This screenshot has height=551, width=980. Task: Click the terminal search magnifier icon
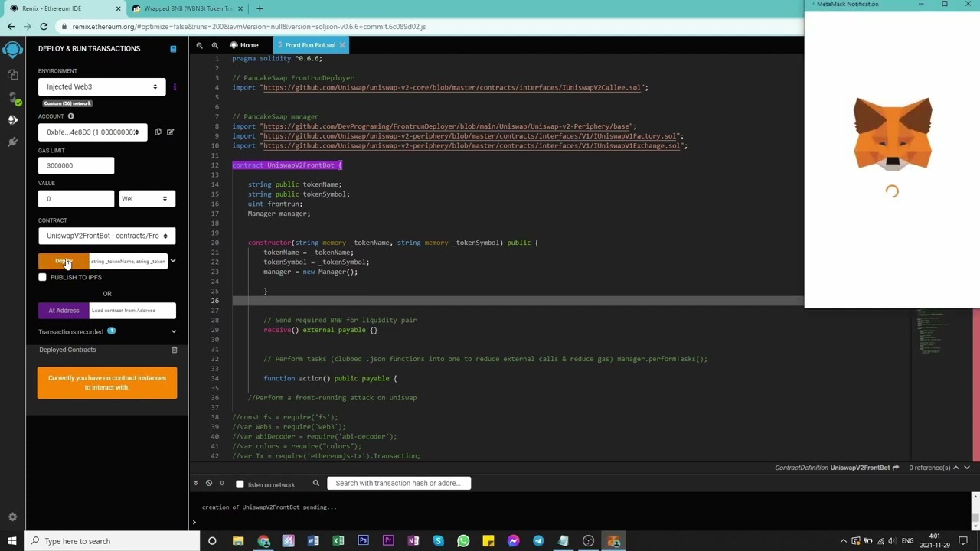(x=315, y=484)
